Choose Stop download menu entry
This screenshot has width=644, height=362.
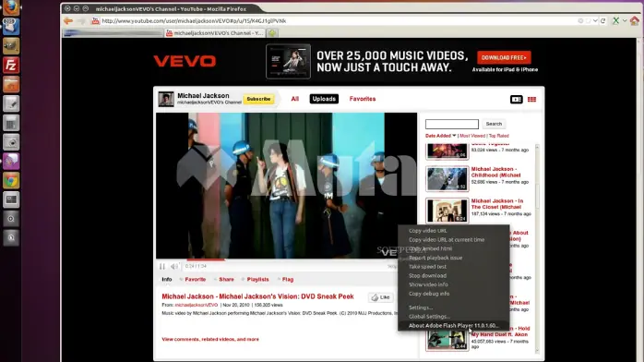(427, 276)
